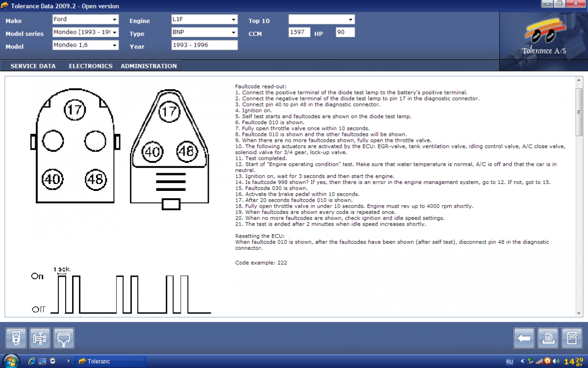Click the text 'Code example: 222'
The width and height of the screenshot is (588, 368).
click(261, 263)
